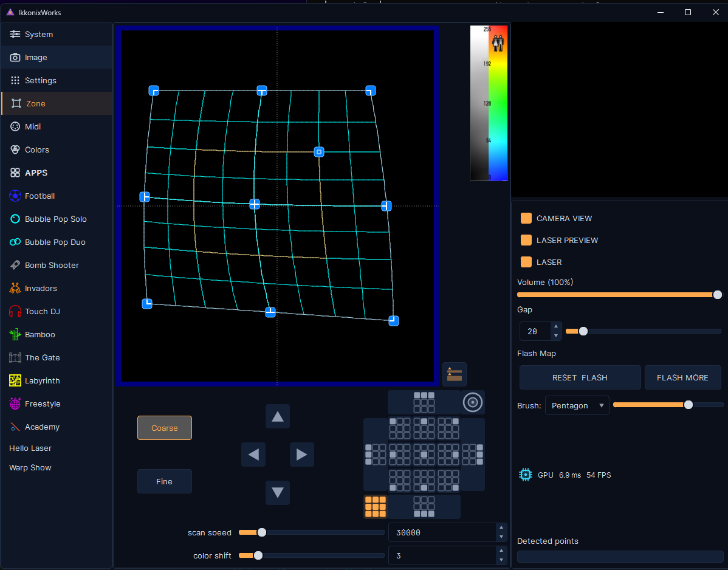This screenshot has height=570, width=728.
Task: Click the Gap slider handle
Action: [x=583, y=331]
